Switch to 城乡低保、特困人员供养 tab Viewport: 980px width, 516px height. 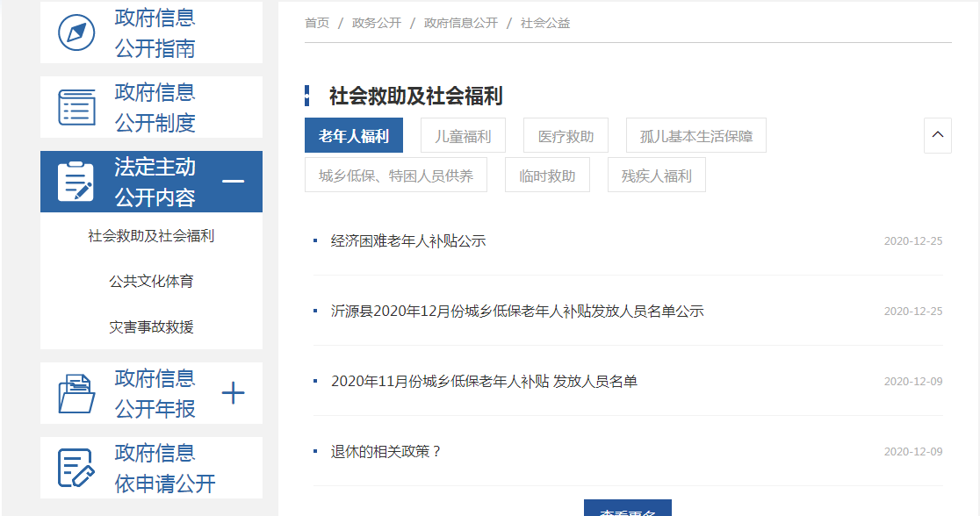pyautogui.click(x=395, y=176)
